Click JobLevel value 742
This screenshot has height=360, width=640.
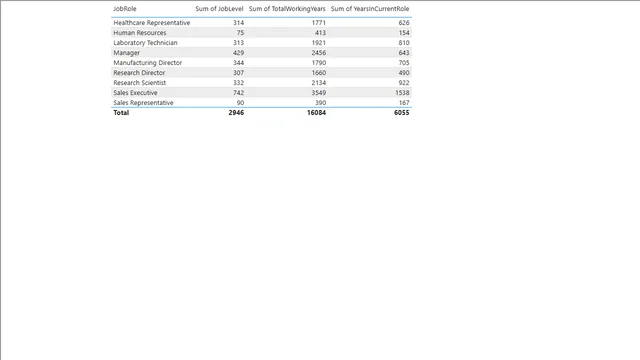coord(238,93)
